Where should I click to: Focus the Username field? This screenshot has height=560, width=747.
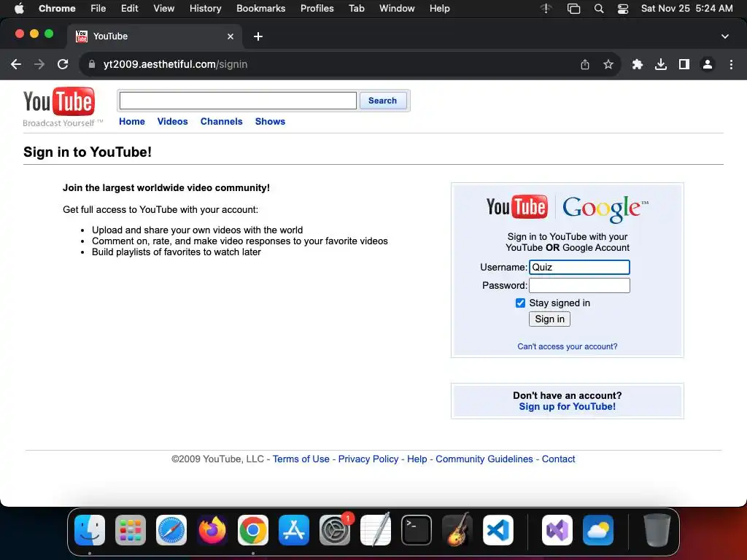tap(579, 267)
